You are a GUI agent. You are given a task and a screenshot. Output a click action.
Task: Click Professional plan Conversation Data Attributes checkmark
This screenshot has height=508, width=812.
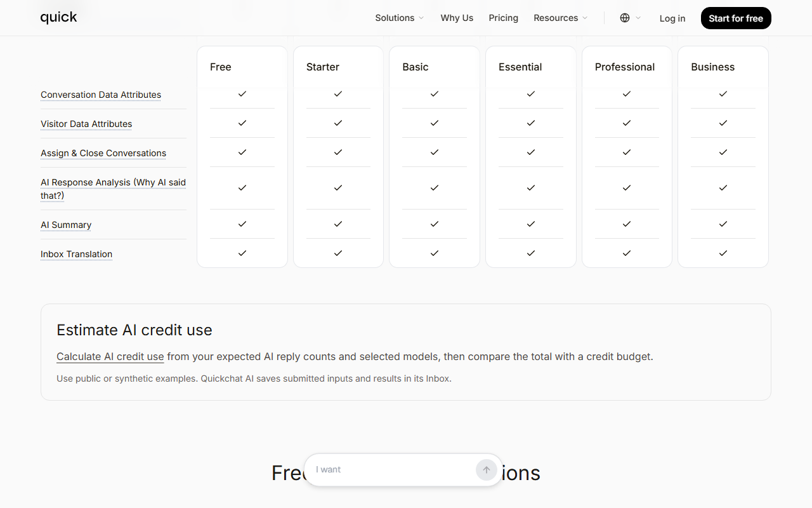627,93
